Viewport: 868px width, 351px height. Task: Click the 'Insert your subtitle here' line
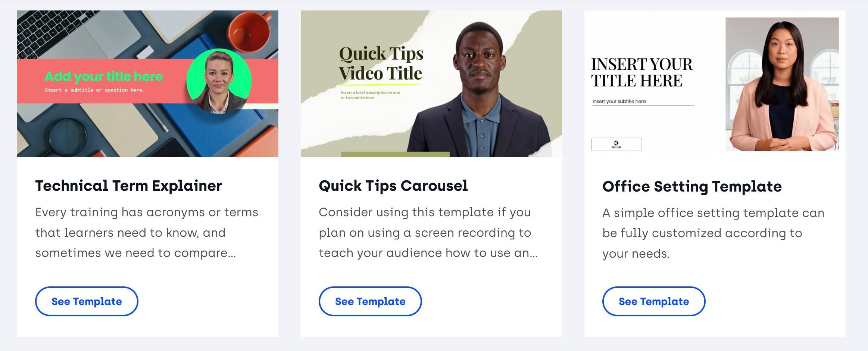tap(619, 101)
